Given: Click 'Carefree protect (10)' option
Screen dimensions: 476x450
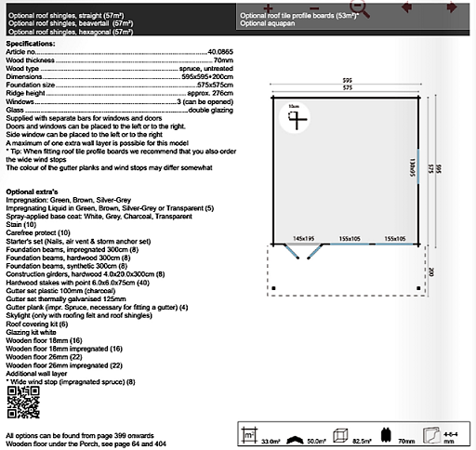Looking at the screenshot, I should pos(38,232).
